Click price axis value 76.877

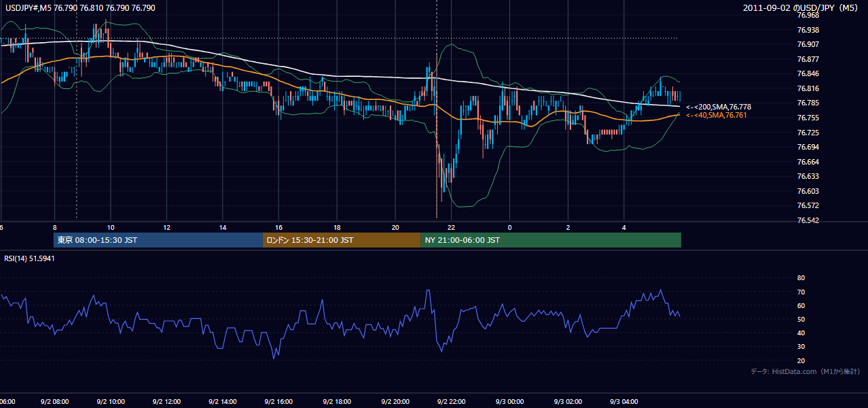(808, 59)
